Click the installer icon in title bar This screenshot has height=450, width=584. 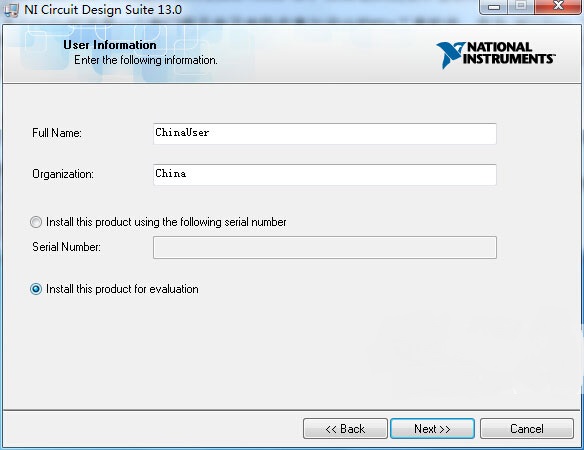11,10
